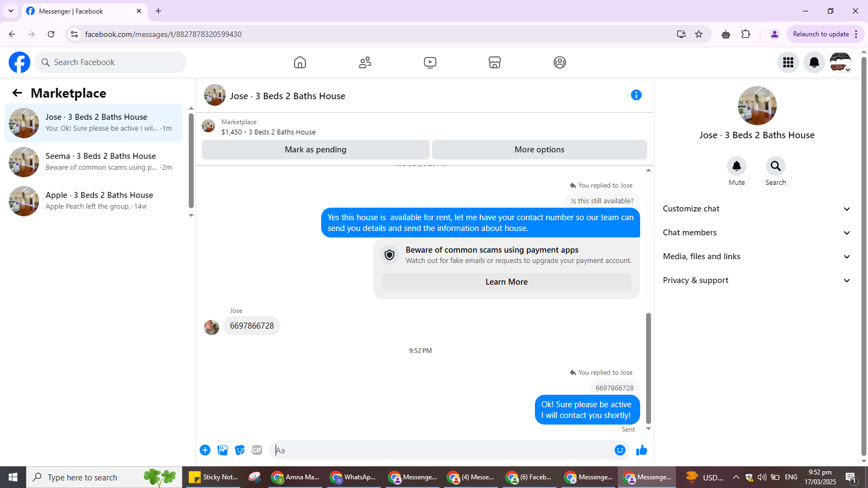Click the Search Facebook field

111,62
